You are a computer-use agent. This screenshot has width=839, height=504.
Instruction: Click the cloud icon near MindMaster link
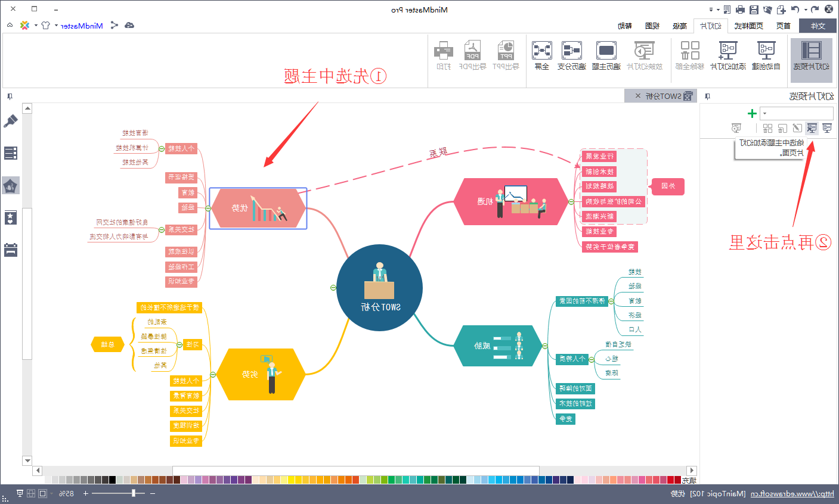(129, 26)
